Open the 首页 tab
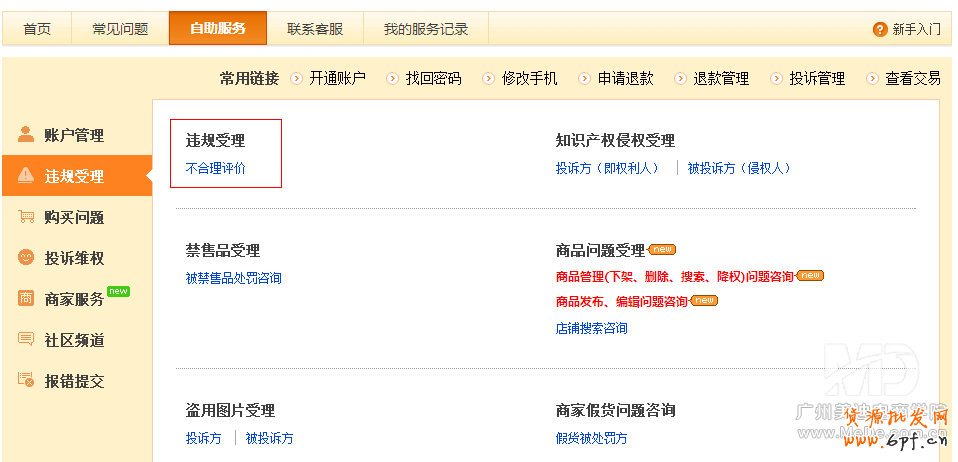 point(37,29)
